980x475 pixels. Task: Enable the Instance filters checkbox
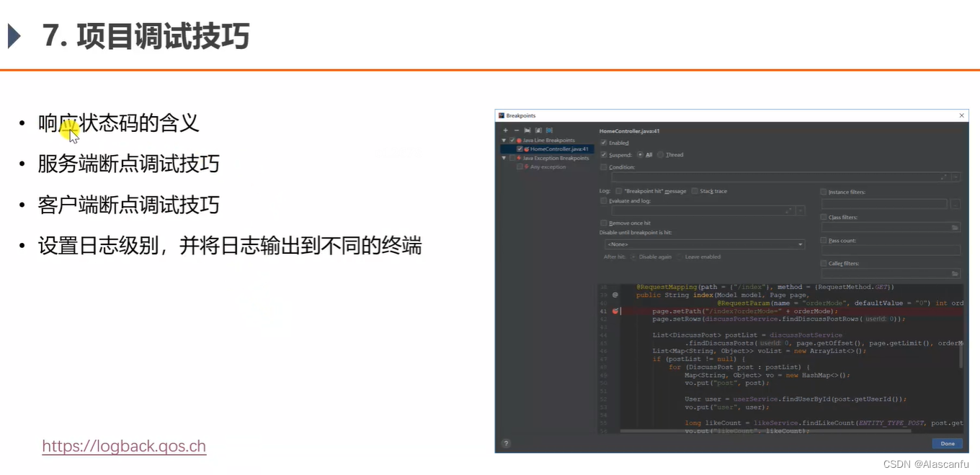coord(824,192)
